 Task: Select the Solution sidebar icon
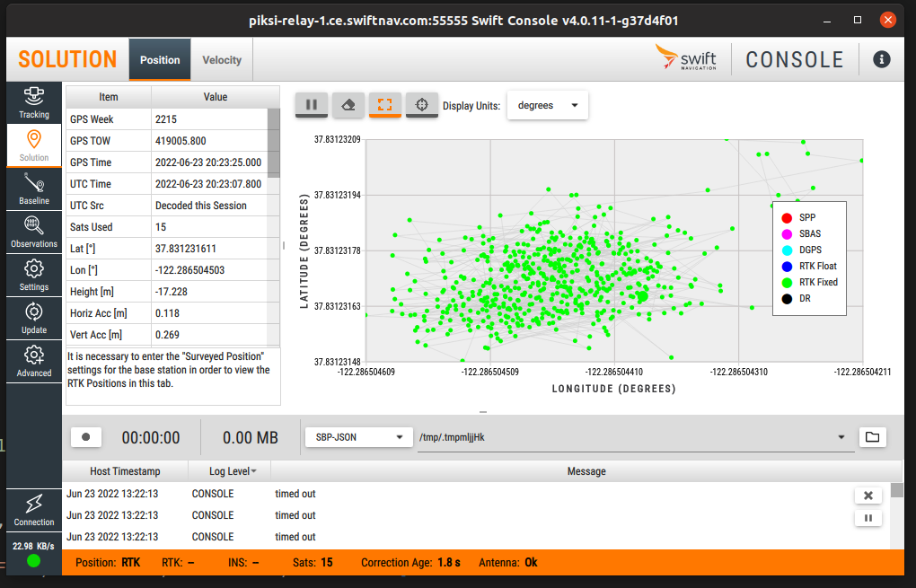[x=34, y=145]
